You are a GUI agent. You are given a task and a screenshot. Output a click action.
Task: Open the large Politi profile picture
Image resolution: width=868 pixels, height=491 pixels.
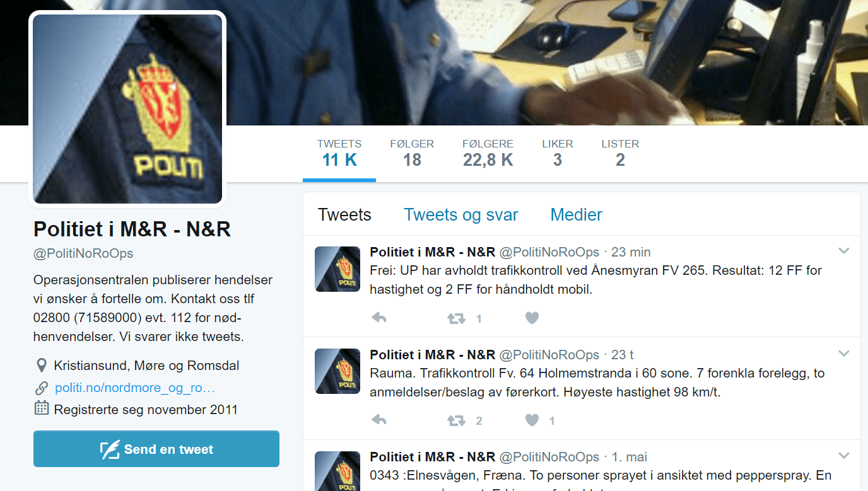pyautogui.click(x=127, y=108)
